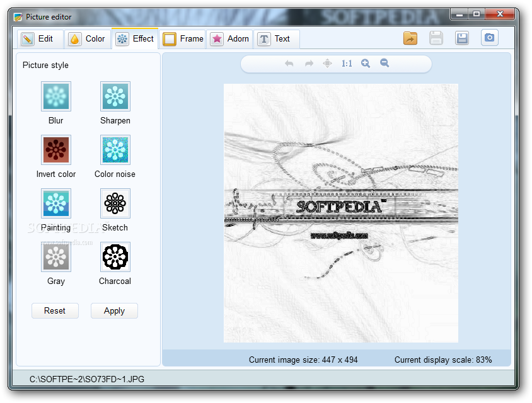Click the Apply button
532x403 pixels.
(114, 311)
